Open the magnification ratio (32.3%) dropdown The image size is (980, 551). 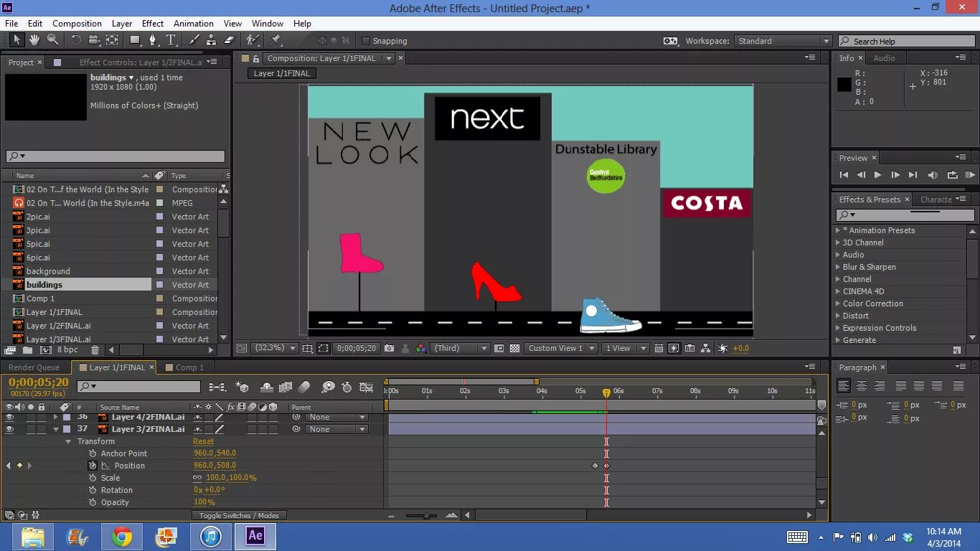275,348
